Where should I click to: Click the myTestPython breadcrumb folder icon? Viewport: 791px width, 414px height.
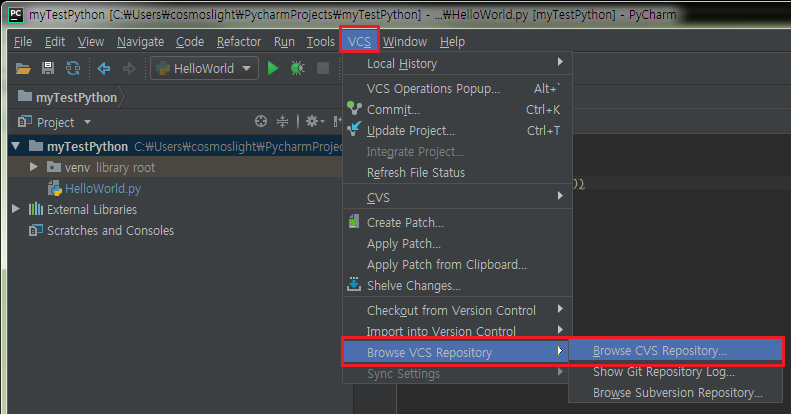pos(25,96)
